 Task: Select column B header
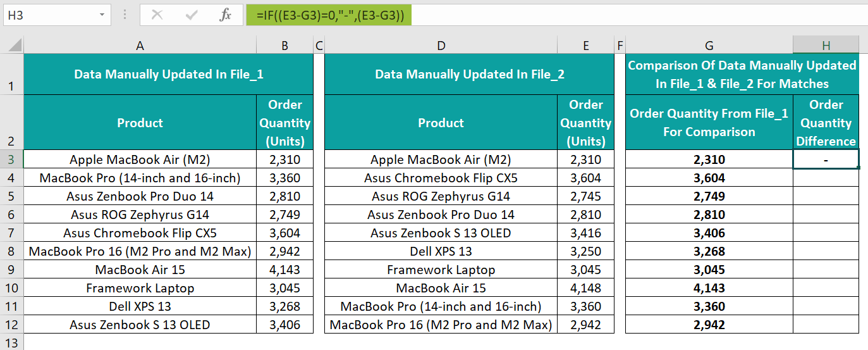point(285,46)
